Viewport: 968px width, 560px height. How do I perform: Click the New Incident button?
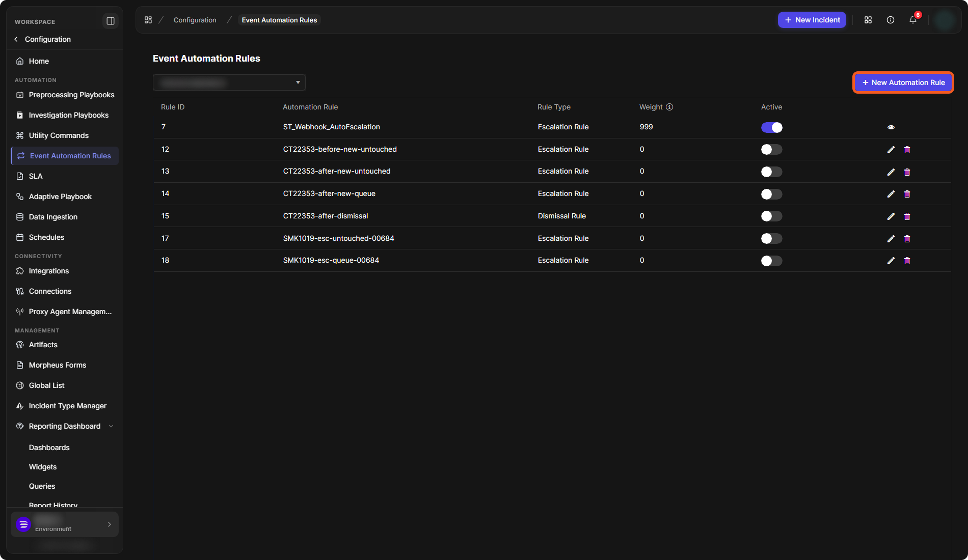(812, 20)
